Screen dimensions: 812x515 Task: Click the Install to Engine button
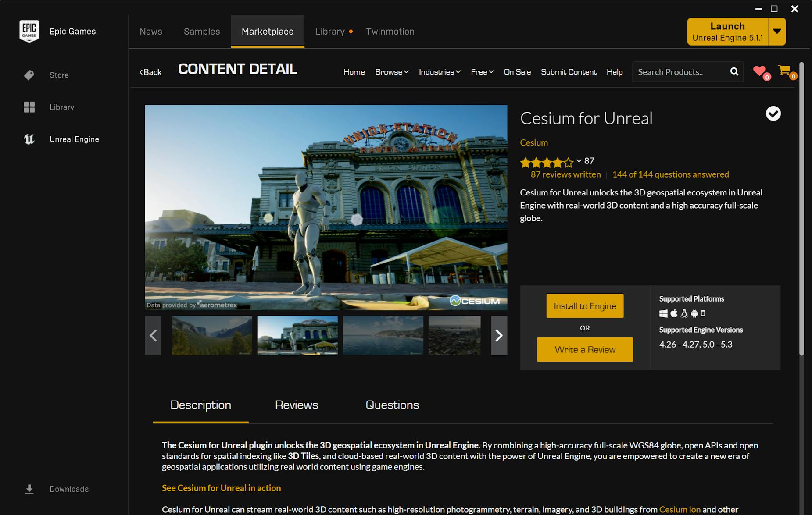coord(585,305)
